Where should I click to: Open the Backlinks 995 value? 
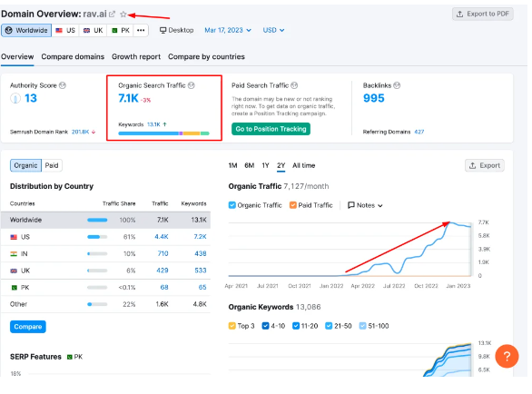[373, 98]
